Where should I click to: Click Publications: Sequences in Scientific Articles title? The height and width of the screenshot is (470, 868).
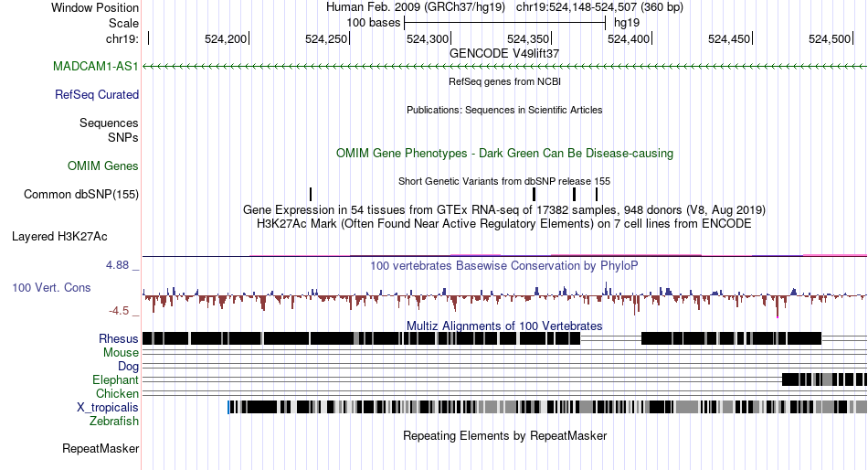504,110
